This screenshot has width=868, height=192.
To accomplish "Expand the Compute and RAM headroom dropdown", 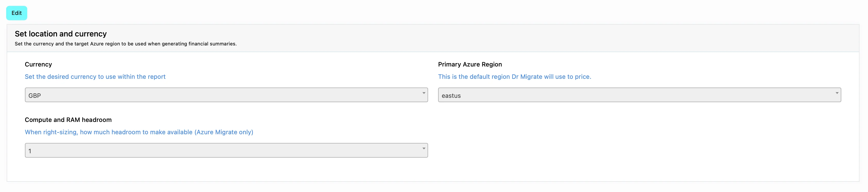I will click(226, 150).
